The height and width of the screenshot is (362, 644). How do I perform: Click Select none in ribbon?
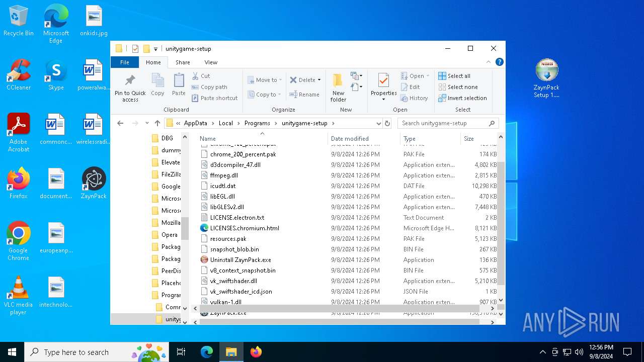(457, 87)
